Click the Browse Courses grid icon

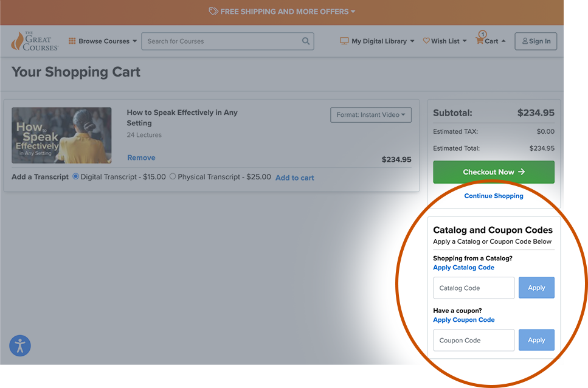pos(73,41)
